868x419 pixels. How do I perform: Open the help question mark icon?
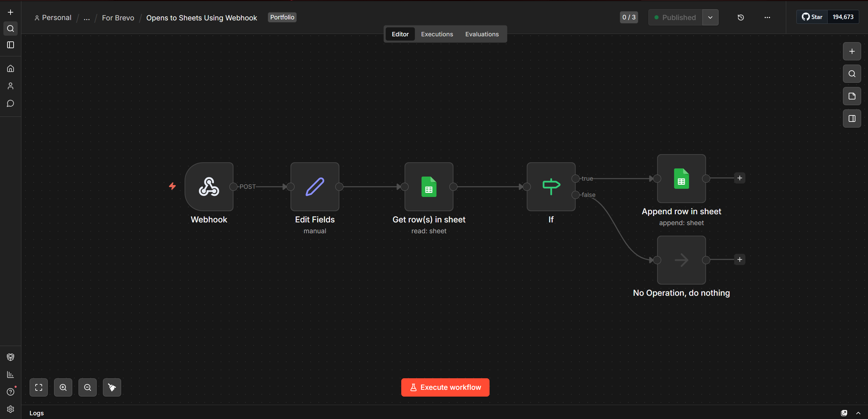click(11, 392)
